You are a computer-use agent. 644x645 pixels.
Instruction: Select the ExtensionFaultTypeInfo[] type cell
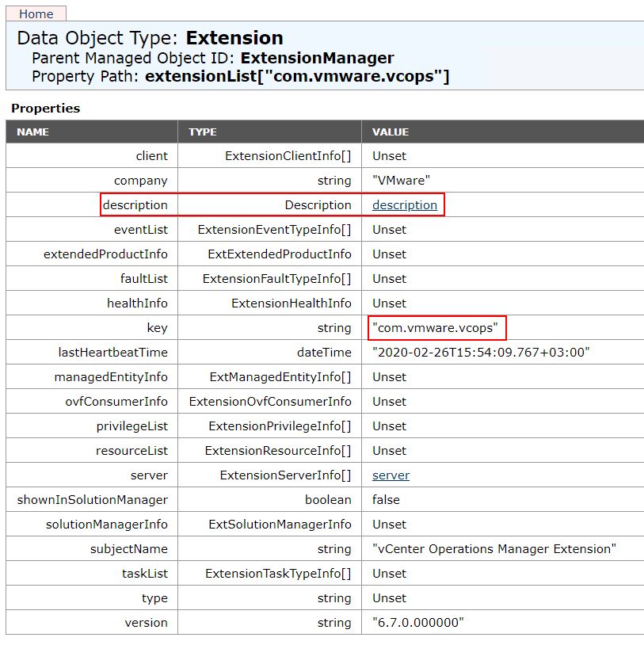pyautogui.click(x=276, y=278)
